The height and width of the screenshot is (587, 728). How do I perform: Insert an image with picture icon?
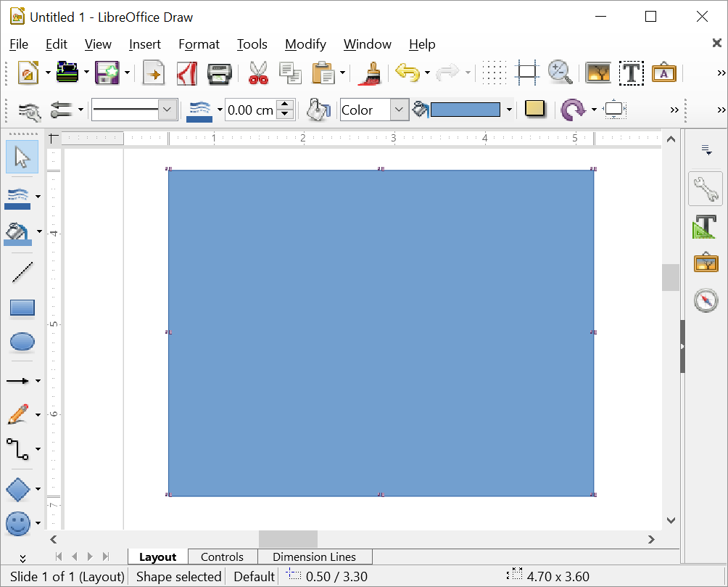[598, 73]
